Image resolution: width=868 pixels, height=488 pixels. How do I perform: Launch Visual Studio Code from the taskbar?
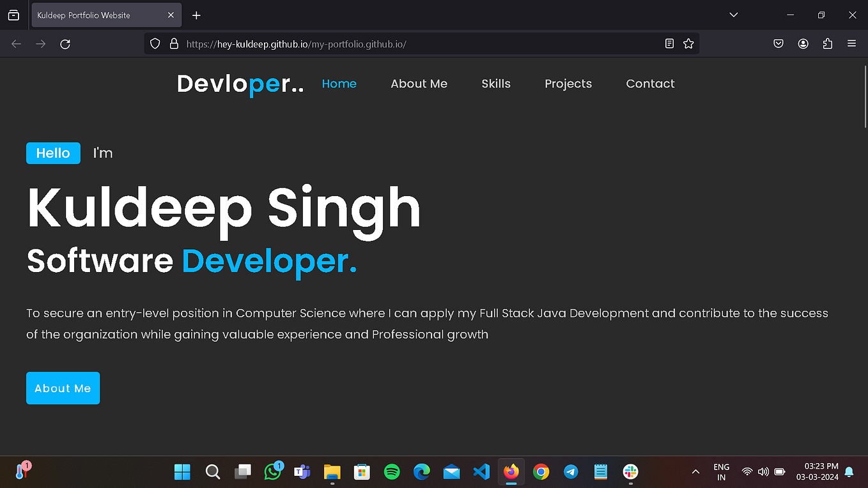(x=481, y=471)
